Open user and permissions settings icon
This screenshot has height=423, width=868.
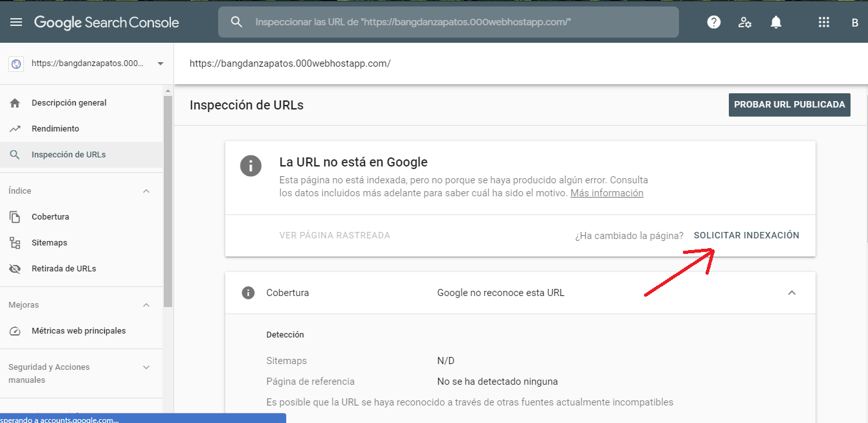[745, 22]
